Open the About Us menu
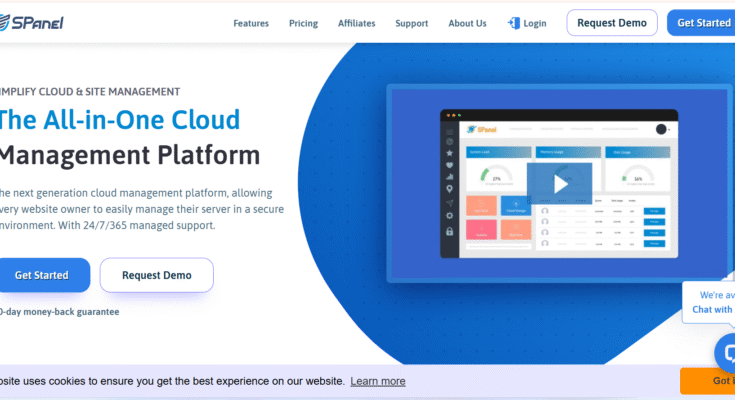The height and width of the screenshot is (400, 735). tap(467, 23)
